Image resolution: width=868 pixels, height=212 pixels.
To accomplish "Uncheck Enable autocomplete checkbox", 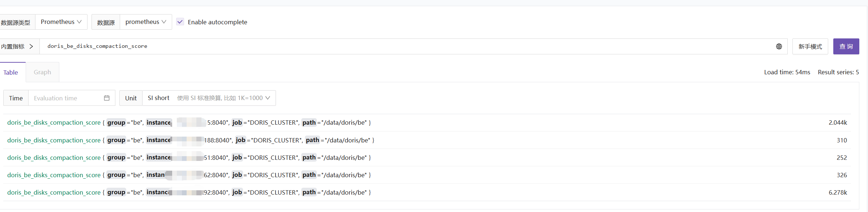I will (x=180, y=22).
